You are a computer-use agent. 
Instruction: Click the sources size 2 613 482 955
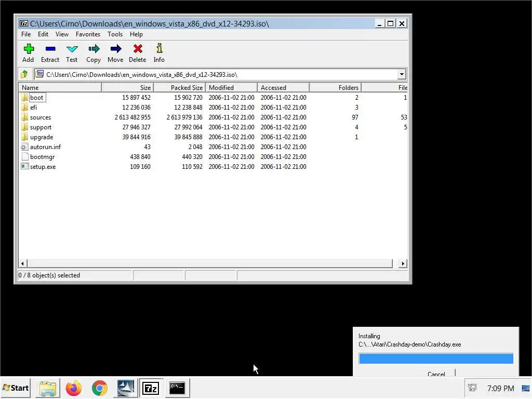(x=132, y=117)
